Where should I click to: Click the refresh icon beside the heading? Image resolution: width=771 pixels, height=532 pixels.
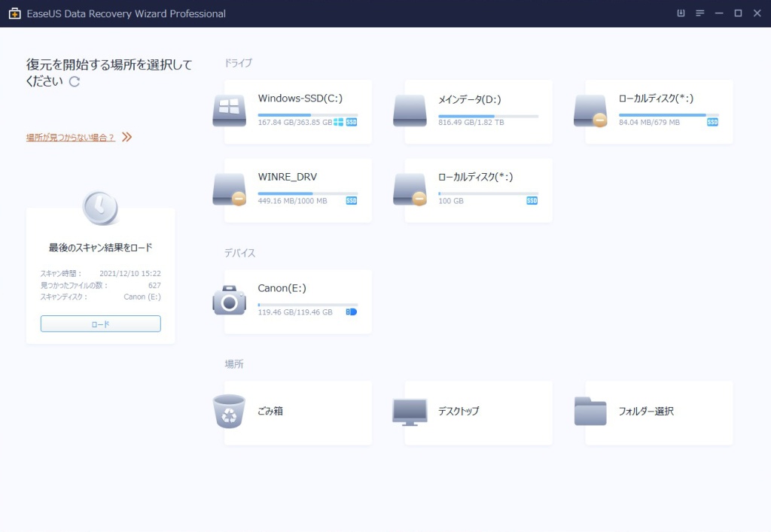coord(75,81)
